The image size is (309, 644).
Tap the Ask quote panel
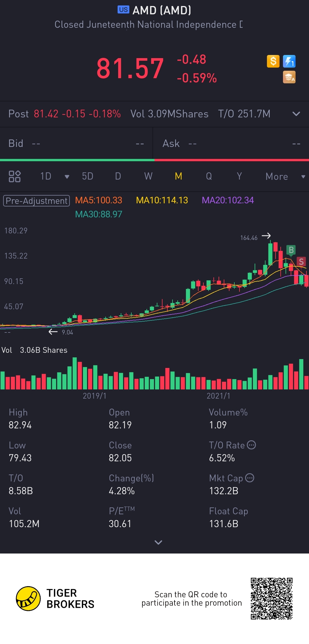231,143
